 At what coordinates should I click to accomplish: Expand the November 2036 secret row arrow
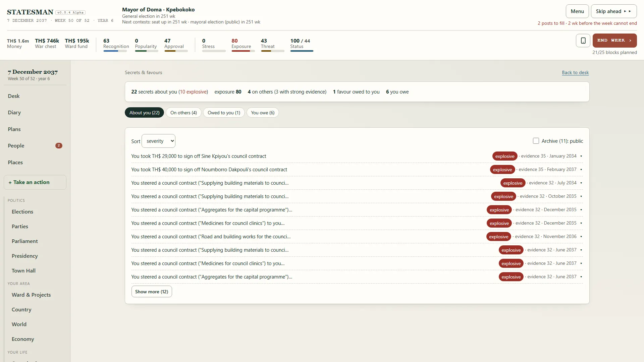coord(581,237)
